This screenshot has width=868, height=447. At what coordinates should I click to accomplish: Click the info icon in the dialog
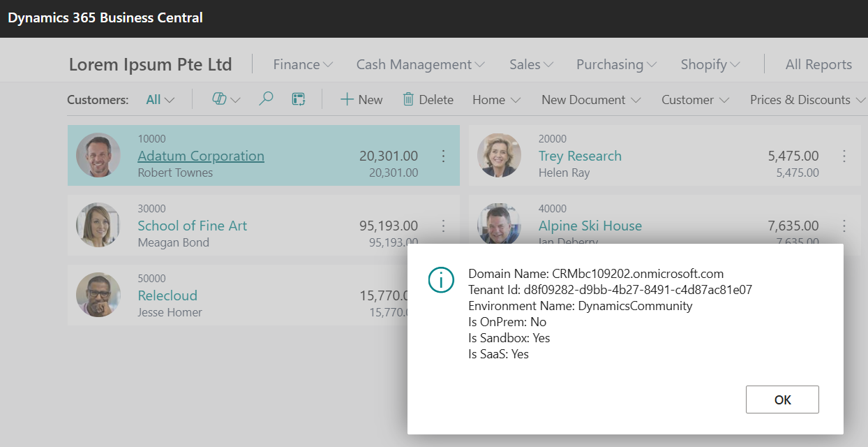point(441,279)
